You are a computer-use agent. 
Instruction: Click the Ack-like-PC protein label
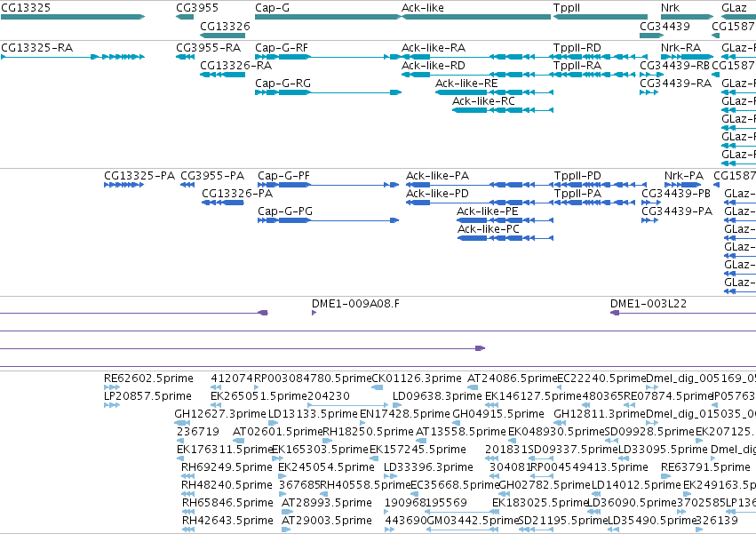pos(489,228)
